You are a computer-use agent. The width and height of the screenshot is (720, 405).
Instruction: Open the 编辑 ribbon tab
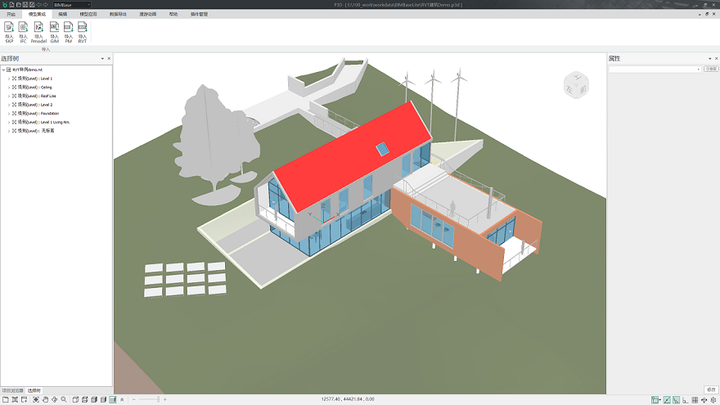click(x=62, y=14)
